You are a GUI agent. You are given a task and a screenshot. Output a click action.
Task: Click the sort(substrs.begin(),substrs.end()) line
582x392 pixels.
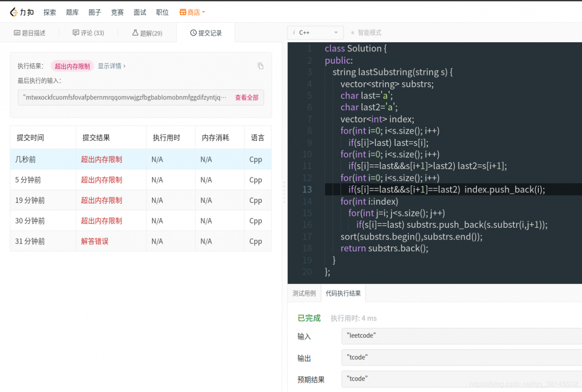411,236
